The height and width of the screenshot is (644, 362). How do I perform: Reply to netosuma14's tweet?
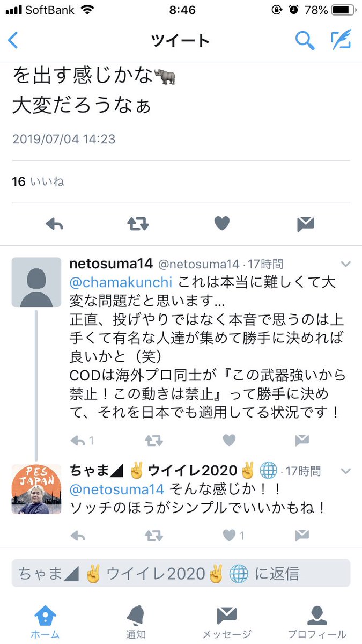[78, 441]
